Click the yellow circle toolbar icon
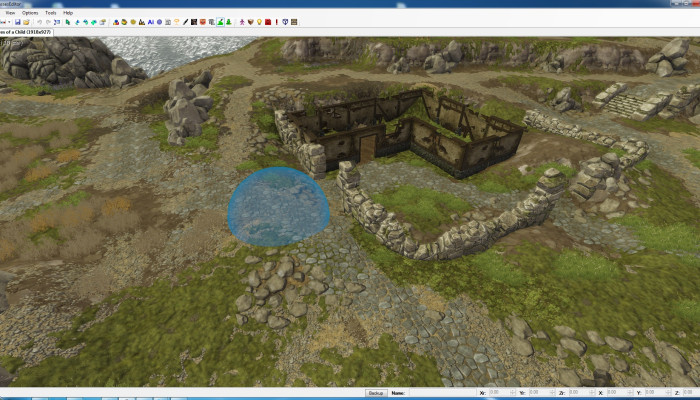The image size is (700, 400). 133,22
